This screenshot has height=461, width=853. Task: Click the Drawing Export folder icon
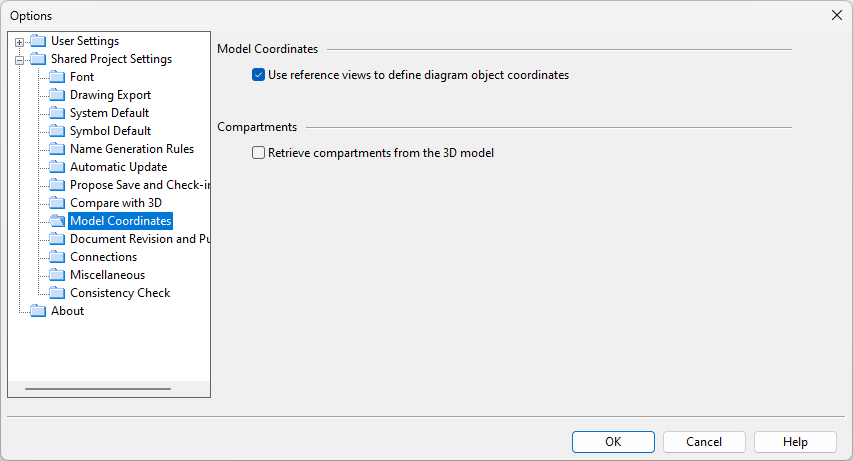(57, 95)
